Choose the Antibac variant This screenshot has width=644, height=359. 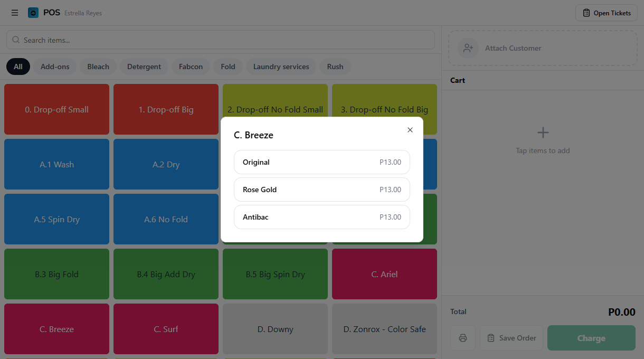322,217
